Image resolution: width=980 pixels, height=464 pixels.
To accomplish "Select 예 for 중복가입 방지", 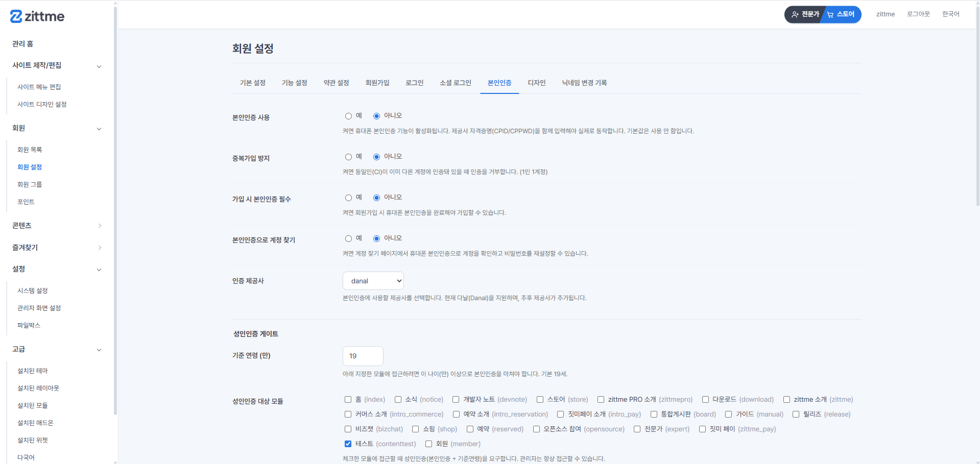I will (348, 157).
